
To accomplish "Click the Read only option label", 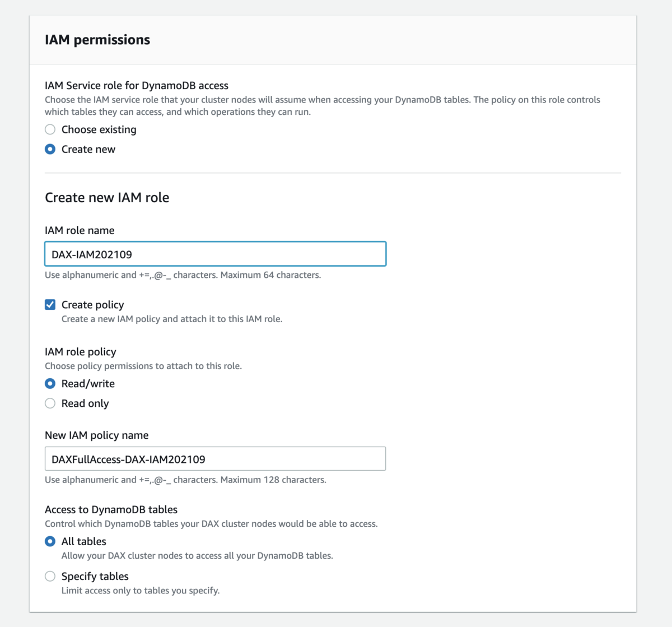I will pyautogui.click(x=85, y=403).
